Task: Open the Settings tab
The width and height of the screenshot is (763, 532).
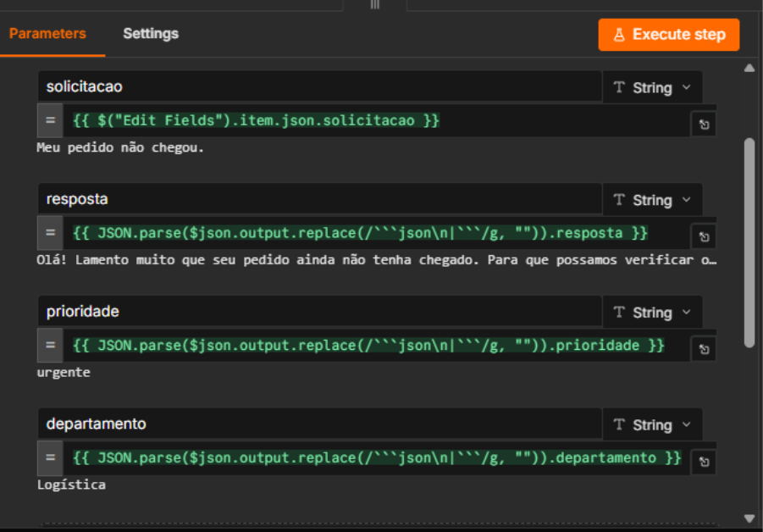Action: (151, 34)
